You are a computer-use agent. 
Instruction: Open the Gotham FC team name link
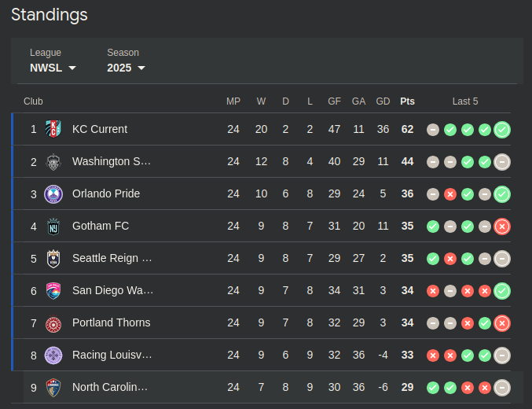click(x=101, y=226)
